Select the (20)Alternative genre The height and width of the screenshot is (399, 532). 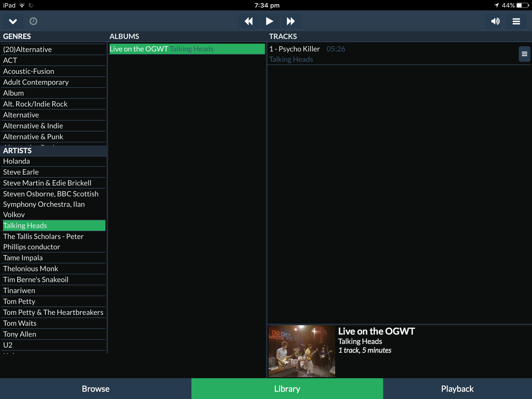(54, 49)
